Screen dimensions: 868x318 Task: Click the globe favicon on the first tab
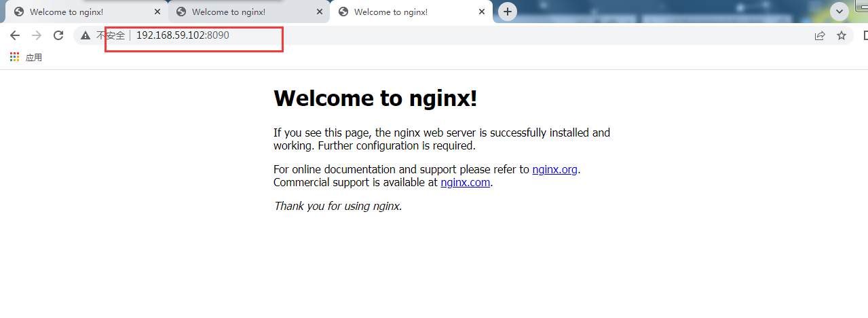18,12
